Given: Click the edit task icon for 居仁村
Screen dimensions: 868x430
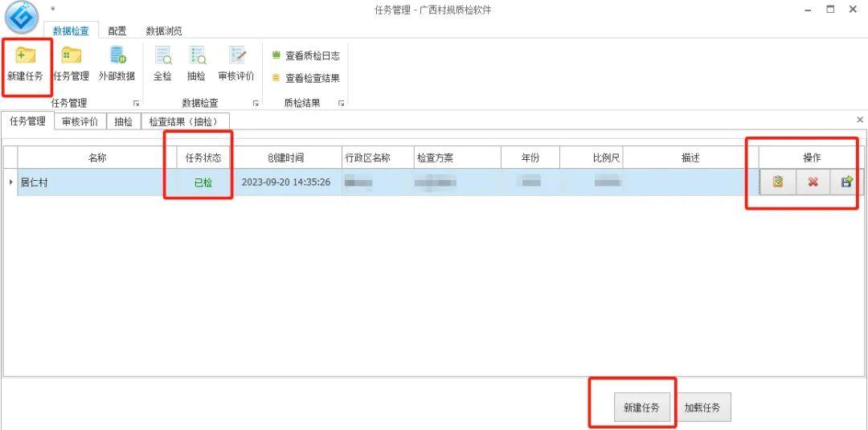Looking at the screenshot, I should [778, 182].
